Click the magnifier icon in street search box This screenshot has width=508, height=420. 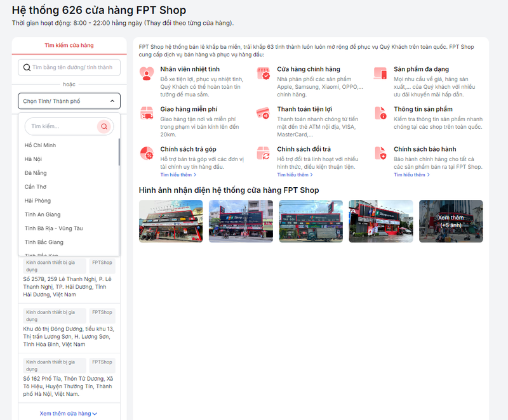coord(27,67)
